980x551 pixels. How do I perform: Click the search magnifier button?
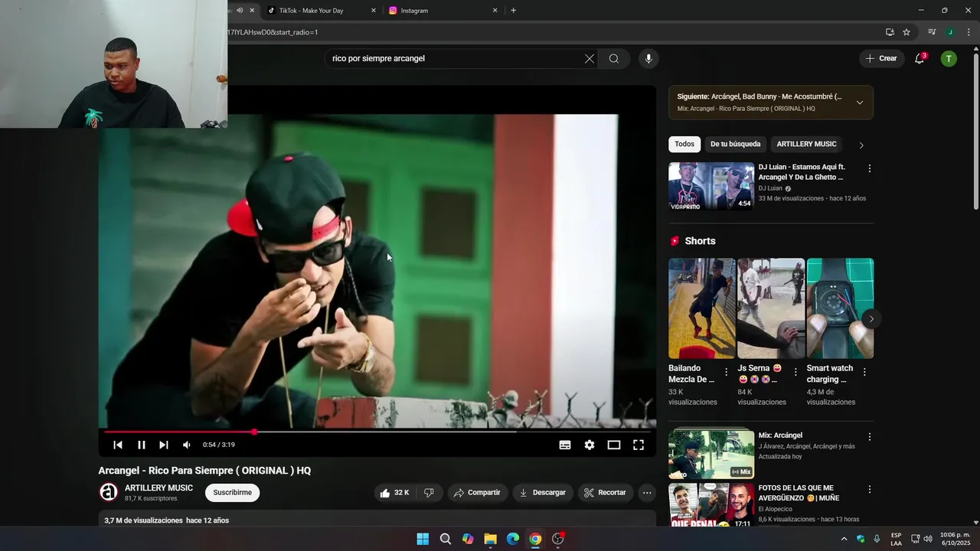(614, 59)
